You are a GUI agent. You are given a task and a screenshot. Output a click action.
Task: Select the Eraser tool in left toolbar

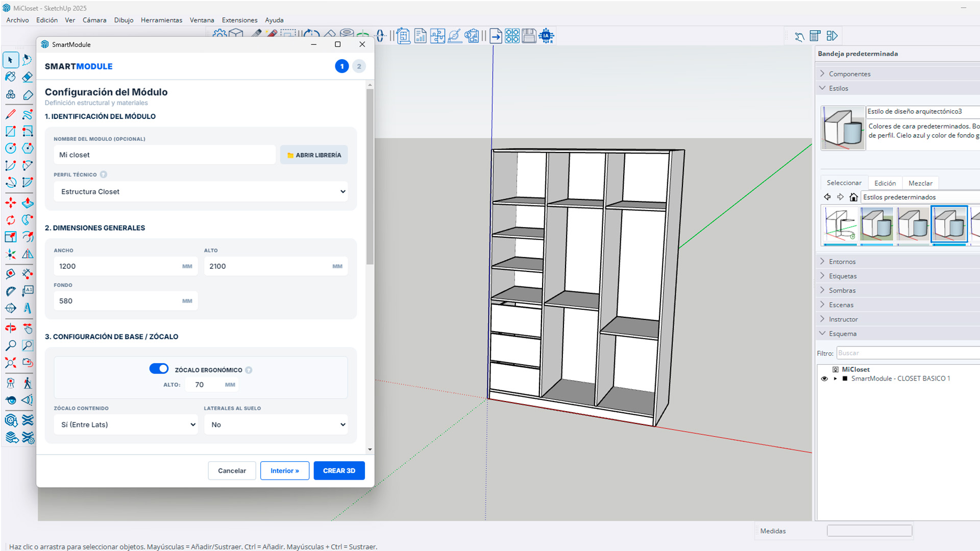point(28,77)
